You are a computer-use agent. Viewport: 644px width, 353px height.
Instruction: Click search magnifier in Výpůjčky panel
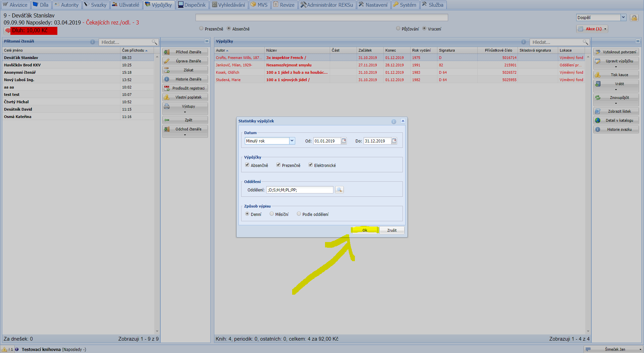tap(585, 42)
